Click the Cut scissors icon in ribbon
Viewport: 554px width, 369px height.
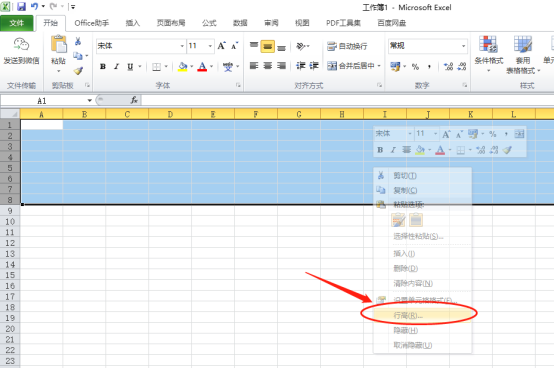[x=78, y=41]
